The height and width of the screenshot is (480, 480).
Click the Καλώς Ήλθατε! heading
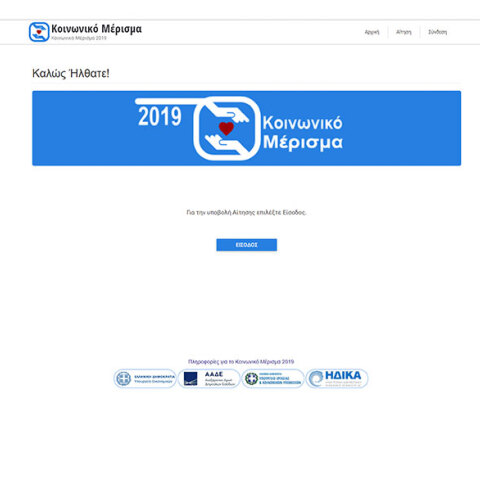(71, 73)
